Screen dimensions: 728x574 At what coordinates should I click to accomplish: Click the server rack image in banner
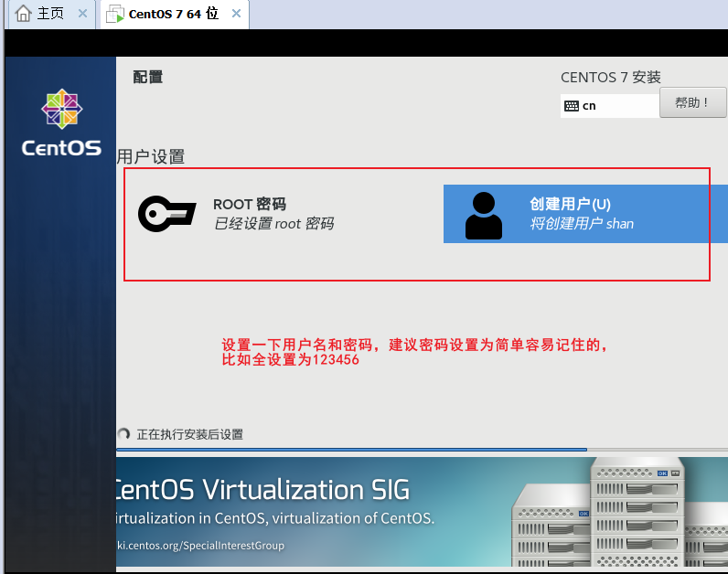620,511
